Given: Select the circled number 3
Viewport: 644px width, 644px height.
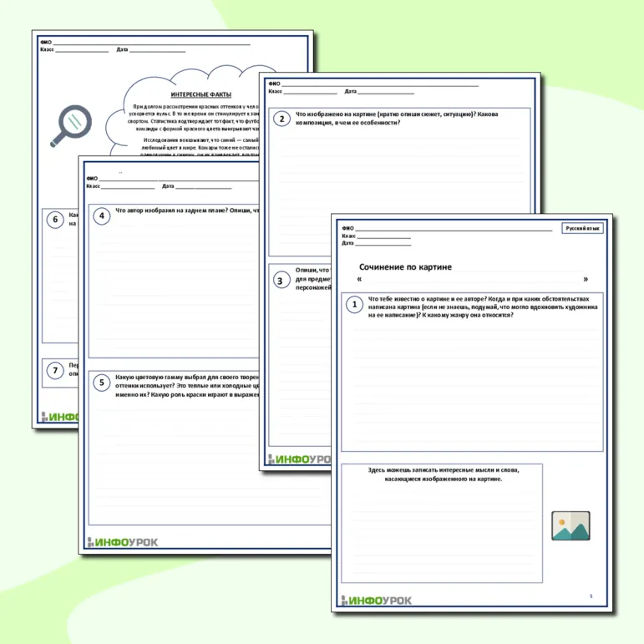Looking at the screenshot, I should click(x=281, y=281).
